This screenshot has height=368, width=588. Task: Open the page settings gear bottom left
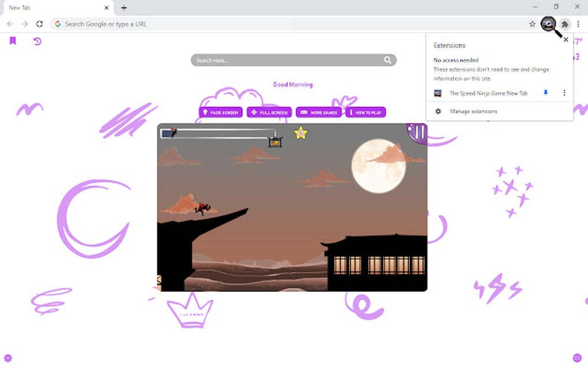[9, 358]
